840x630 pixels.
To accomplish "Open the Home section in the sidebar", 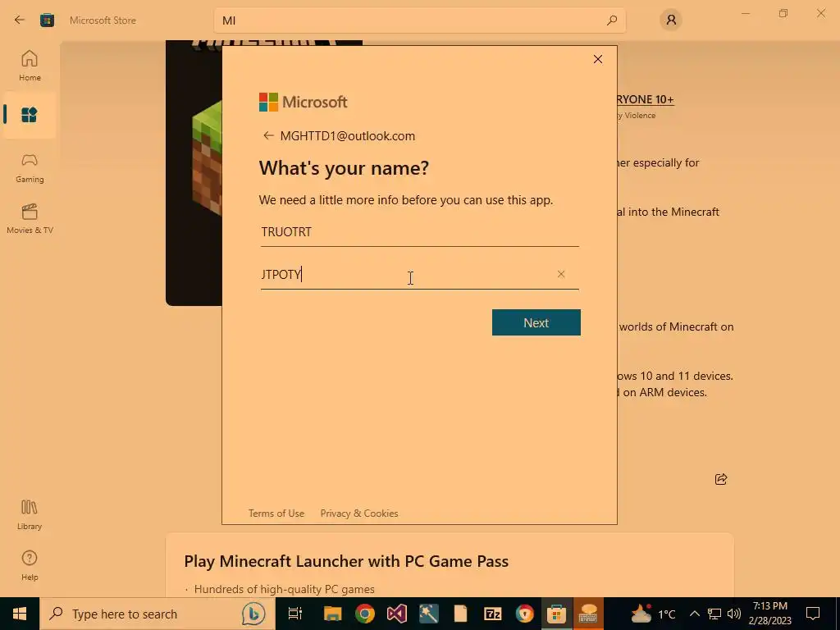I will pyautogui.click(x=30, y=66).
